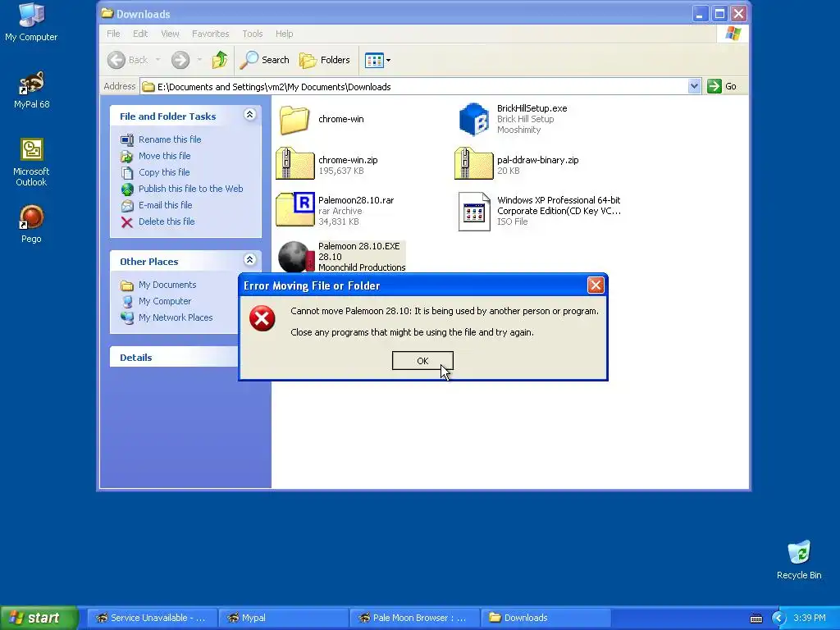Show hidden tray icons arrow
The image size is (840, 630).
(x=778, y=619)
